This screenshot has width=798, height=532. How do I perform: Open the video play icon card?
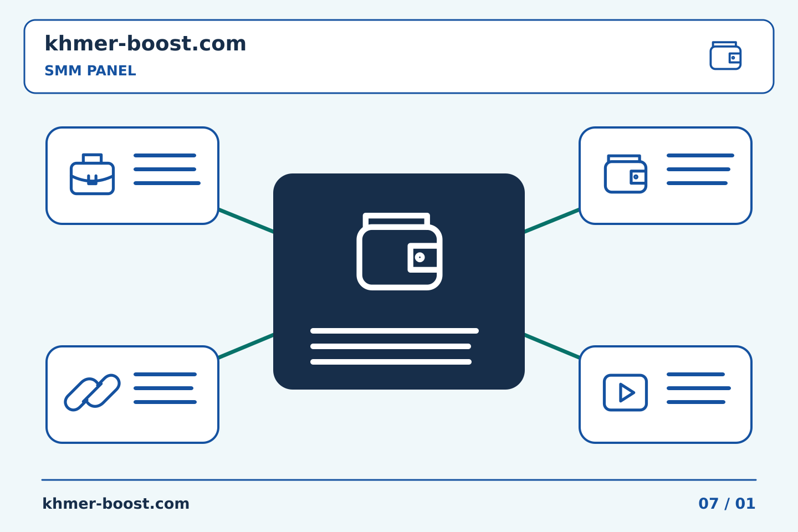click(666, 395)
